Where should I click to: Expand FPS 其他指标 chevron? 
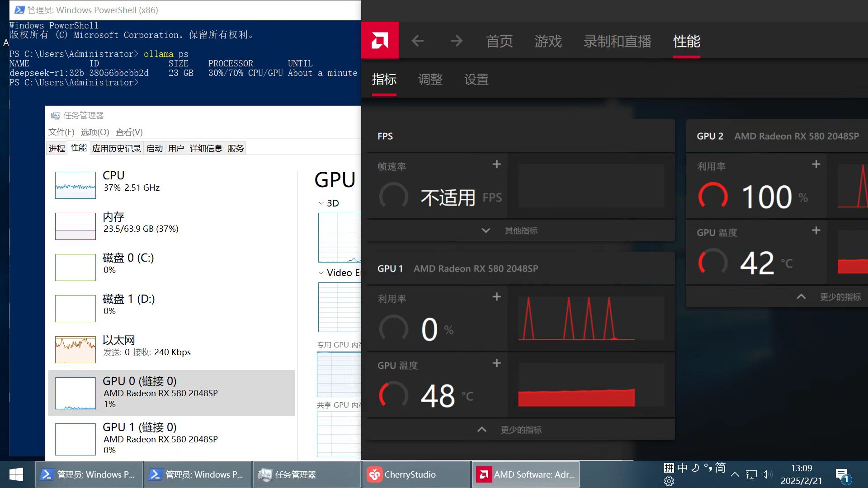coord(486,230)
